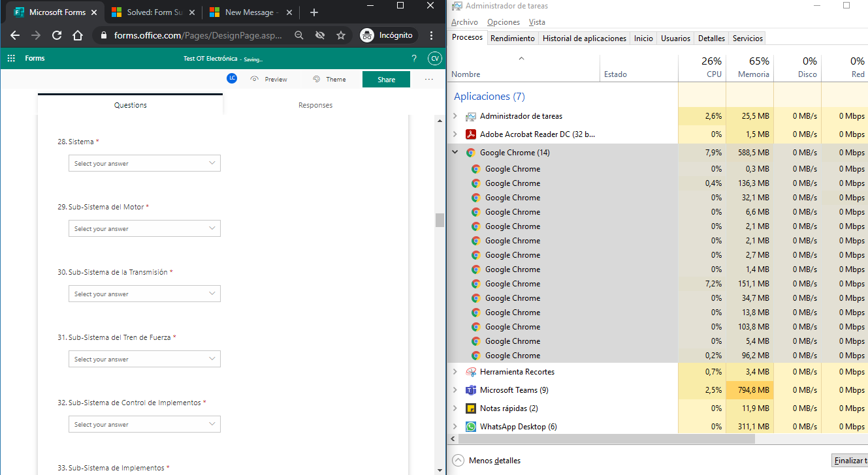The image size is (868, 475).
Task: Click the green Share button
Action: tap(386, 80)
